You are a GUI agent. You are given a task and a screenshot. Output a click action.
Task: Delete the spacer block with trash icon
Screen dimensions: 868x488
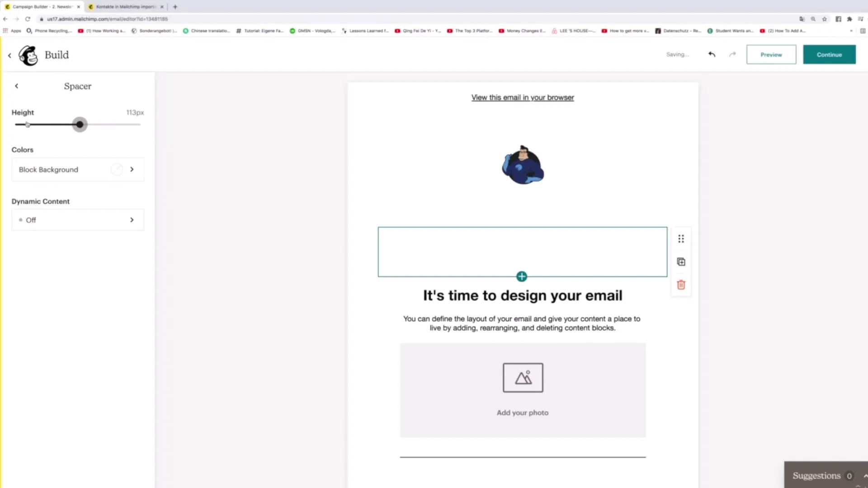pos(681,285)
